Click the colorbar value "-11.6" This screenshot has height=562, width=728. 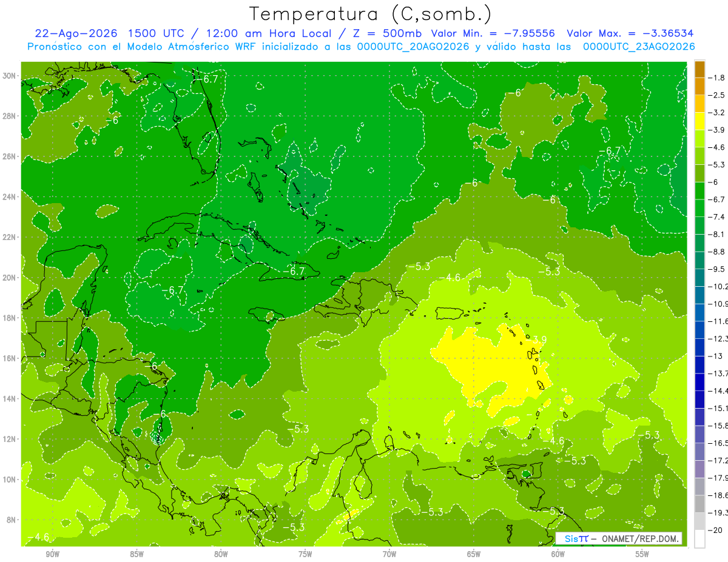[718, 321]
